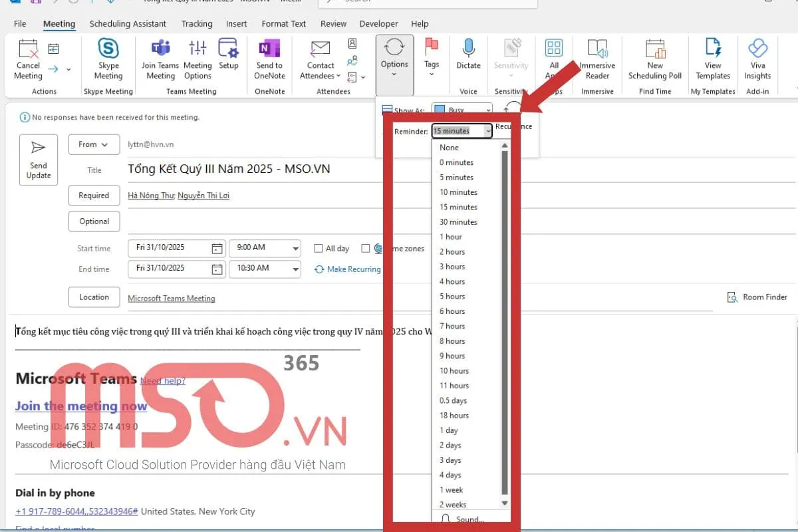The height and width of the screenshot is (532, 798).
Task: Click the Send Update button
Action: coord(38,160)
